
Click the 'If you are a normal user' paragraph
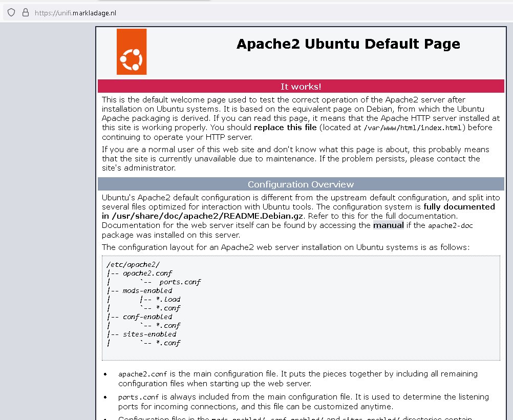coord(295,158)
